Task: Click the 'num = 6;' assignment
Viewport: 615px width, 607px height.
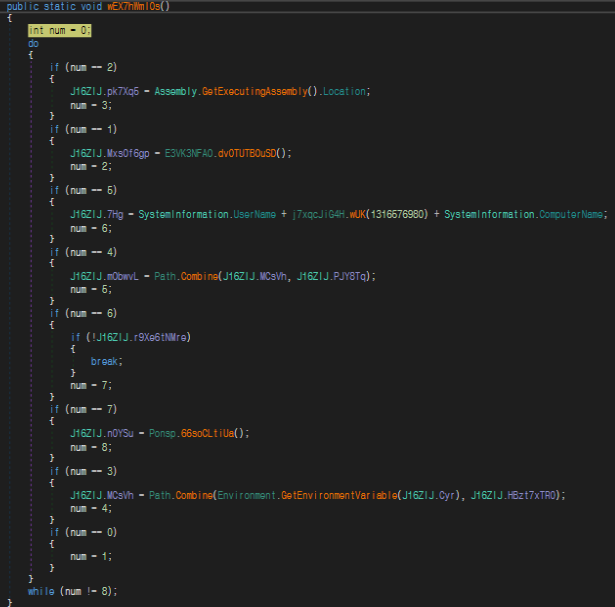Action: coord(91,228)
